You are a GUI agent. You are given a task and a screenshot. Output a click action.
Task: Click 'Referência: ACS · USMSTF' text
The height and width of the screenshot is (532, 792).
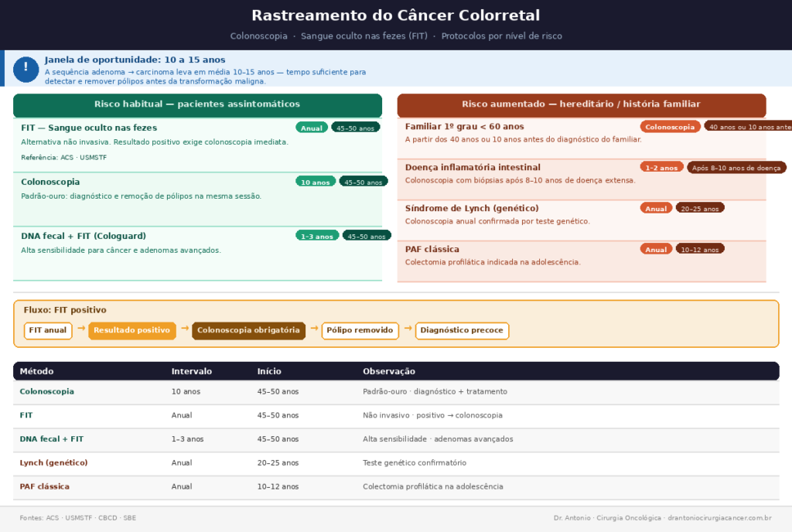click(x=63, y=158)
